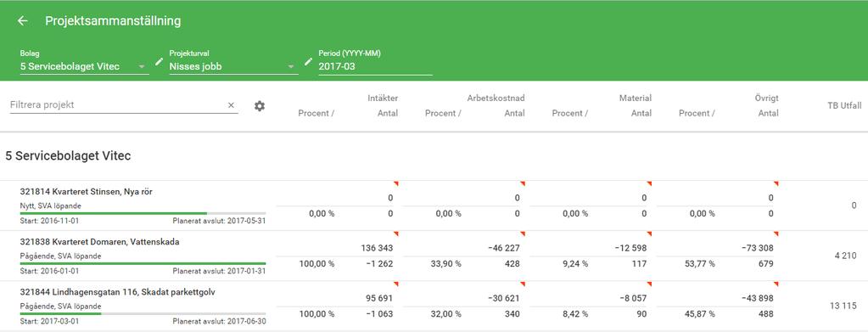Image resolution: width=868 pixels, height=332 pixels.
Task: Click the Period 2017-03 field
Action: (x=375, y=67)
